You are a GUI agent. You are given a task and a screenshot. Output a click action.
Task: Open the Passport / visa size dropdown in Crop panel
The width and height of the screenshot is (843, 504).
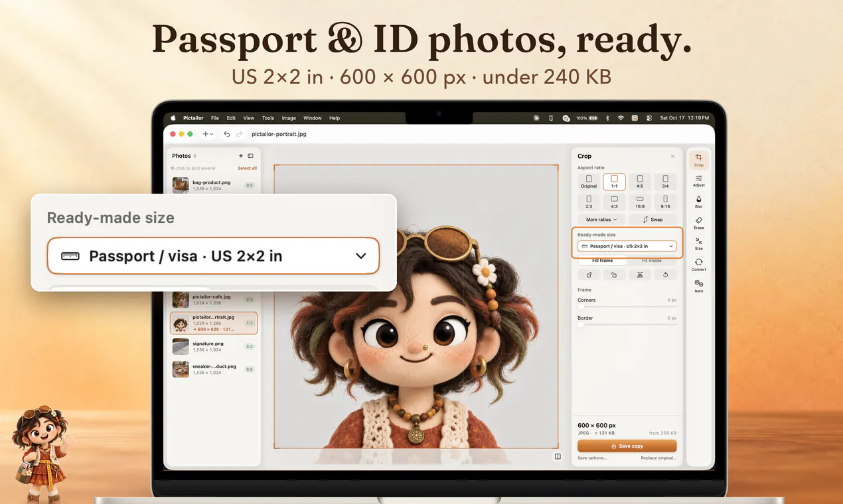627,246
